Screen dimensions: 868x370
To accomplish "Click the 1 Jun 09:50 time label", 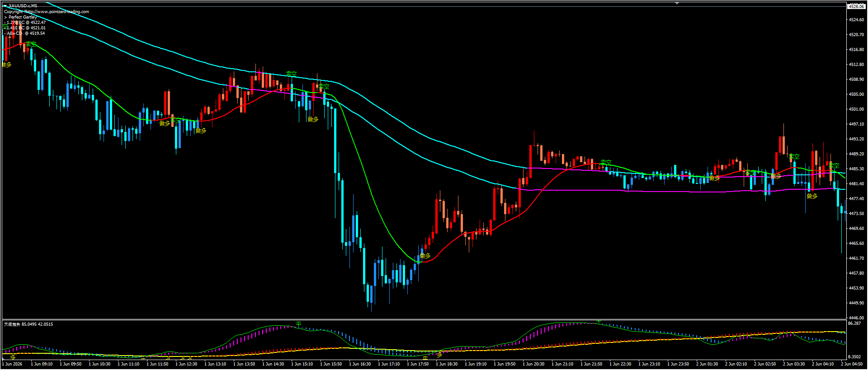I will (71, 364).
